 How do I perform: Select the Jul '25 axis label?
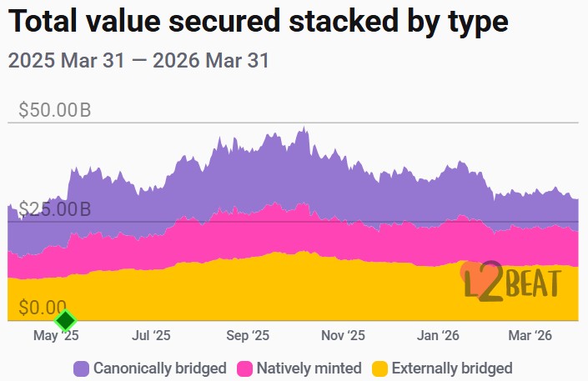[151, 336]
